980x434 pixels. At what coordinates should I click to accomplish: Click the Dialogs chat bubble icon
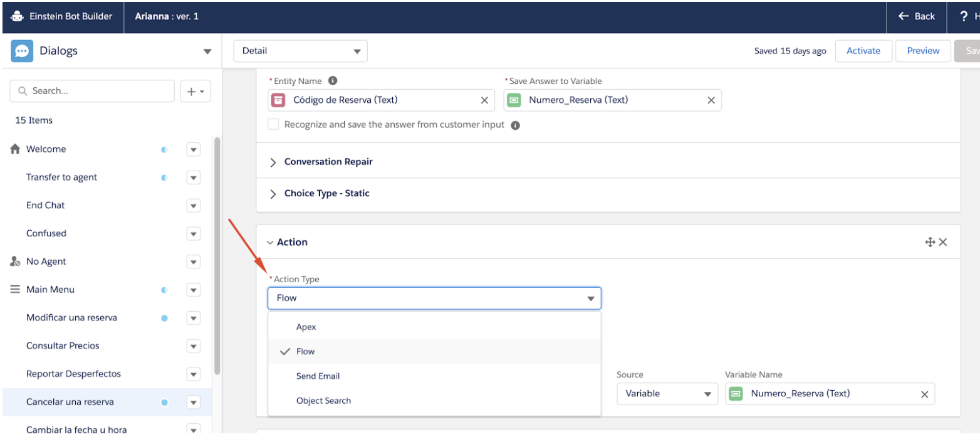22,51
